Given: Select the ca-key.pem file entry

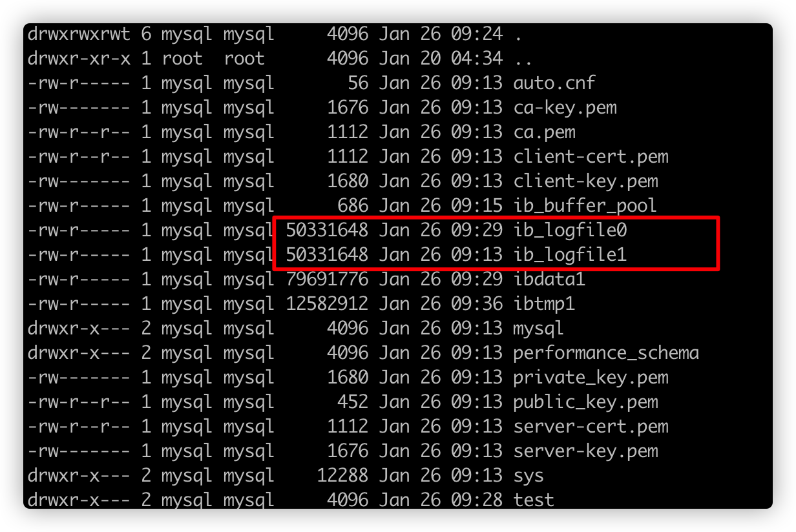Looking at the screenshot, I should [x=565, y=107].
